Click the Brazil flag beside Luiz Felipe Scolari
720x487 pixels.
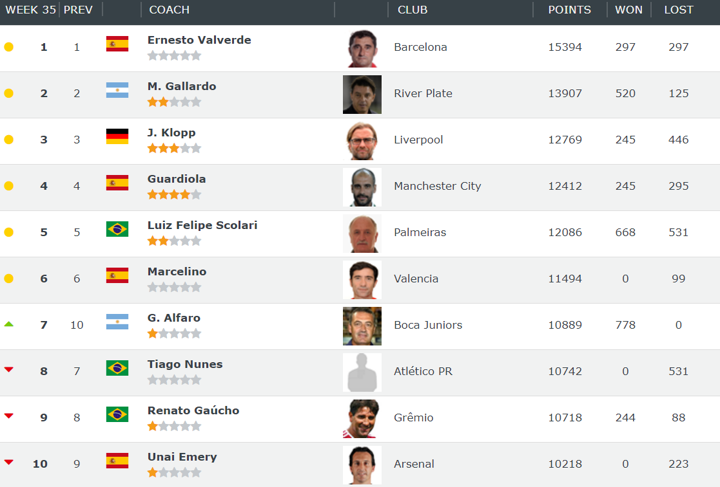point(117,229)
